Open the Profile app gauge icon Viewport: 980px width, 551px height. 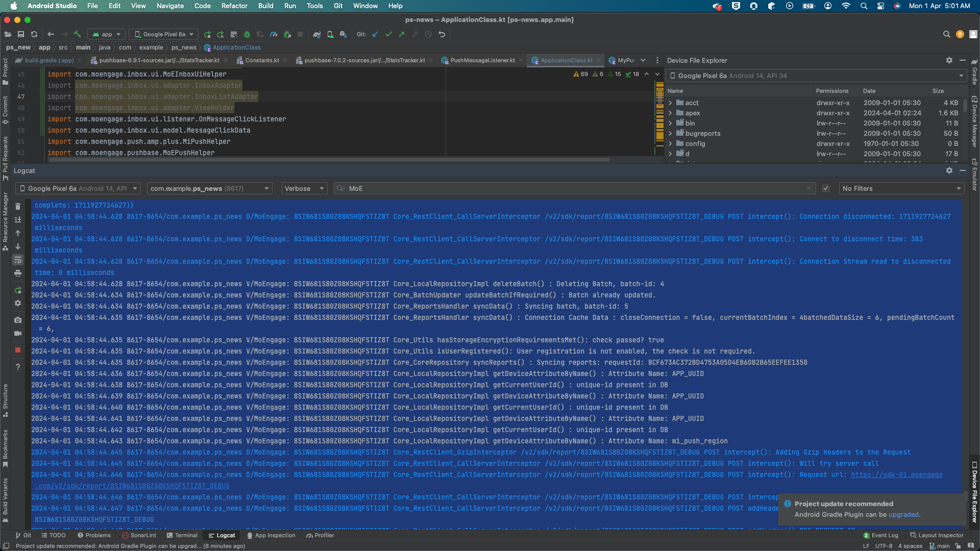pos(274,34)
